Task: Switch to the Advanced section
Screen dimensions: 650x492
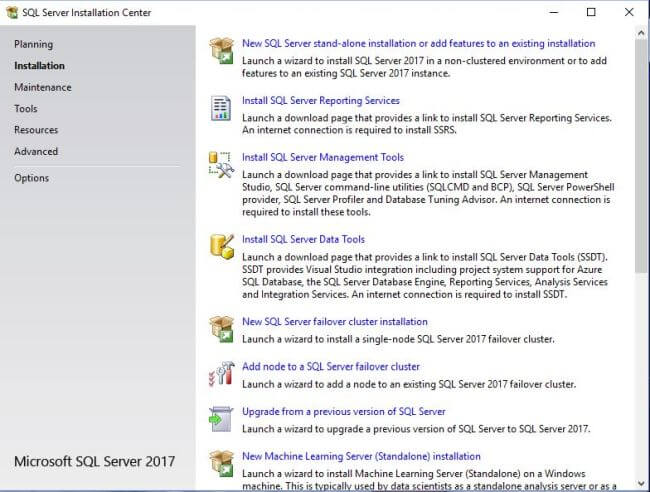Action: [36, 151]
